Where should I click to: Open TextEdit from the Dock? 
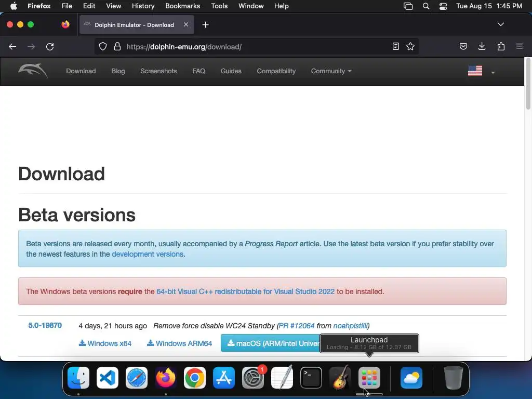tap(282, 378)
